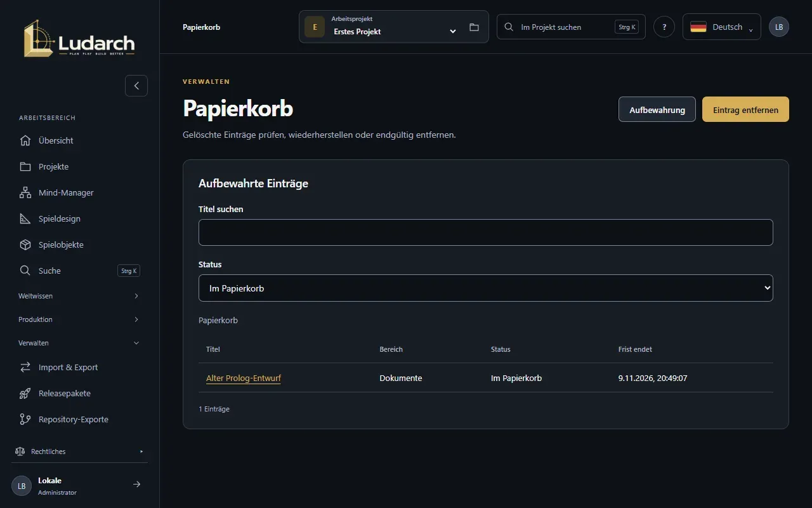Click the Eintrag entfernen button
The width and height of the screenshot is (812, 508).
point(745,109)
